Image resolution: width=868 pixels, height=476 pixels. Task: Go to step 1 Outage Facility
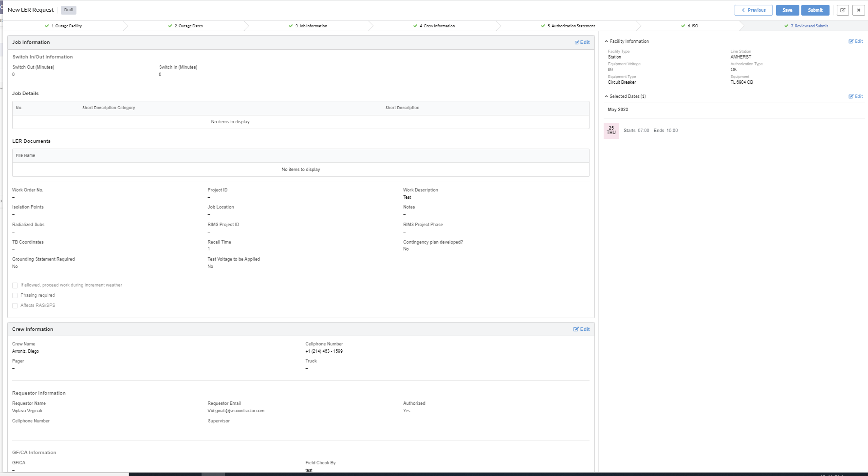[x=66, y=26]
